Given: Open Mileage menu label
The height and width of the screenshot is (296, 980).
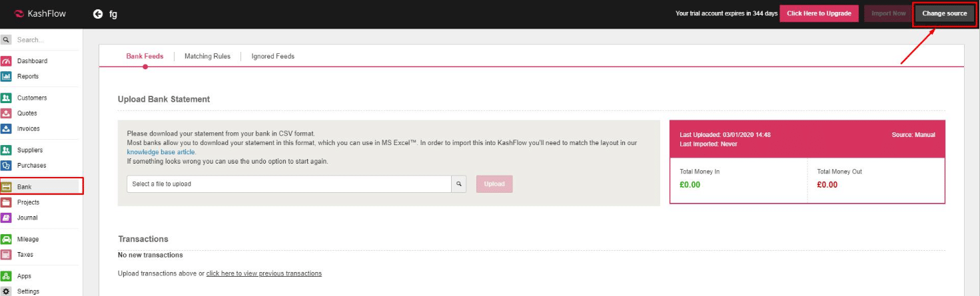Looking at the screenshot, I should coord(28,239).
